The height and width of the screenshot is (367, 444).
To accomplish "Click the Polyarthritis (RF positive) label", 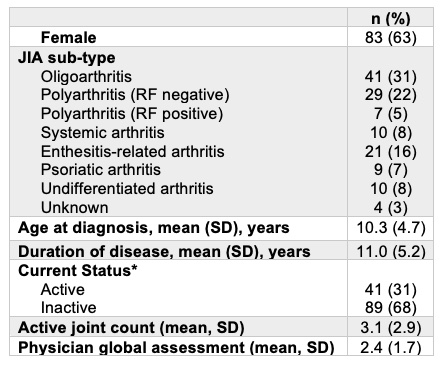I will [x=132, y=114].
